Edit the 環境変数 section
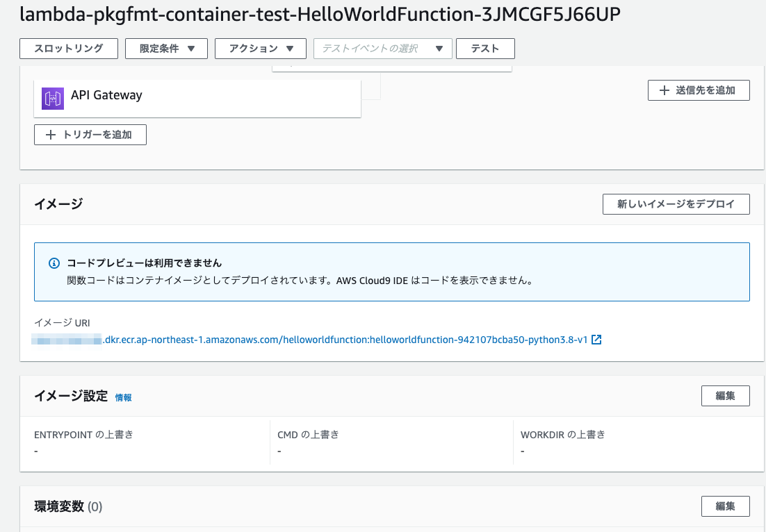Viewport: 766px width, 532px height. click(726, 506)
